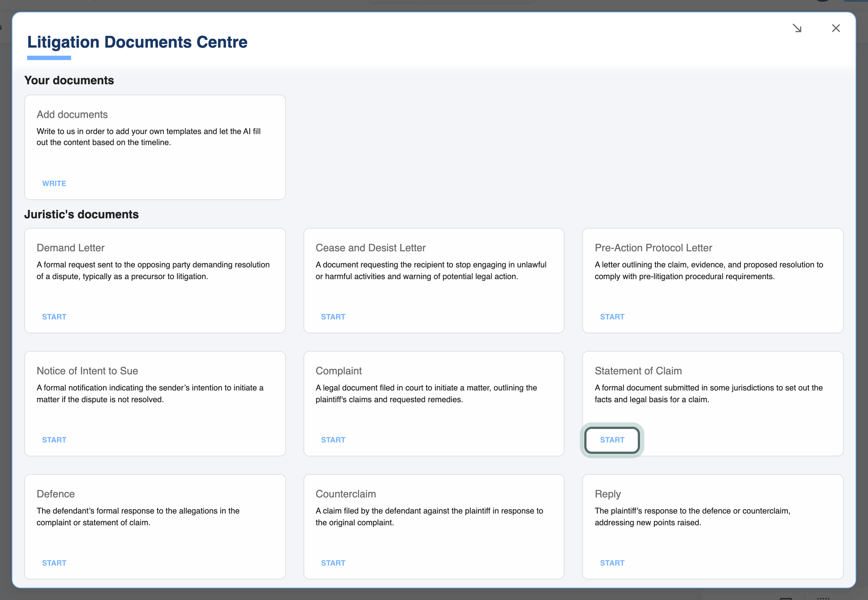
Task: Start the Statement of Claim document
Action: [612, 440]
